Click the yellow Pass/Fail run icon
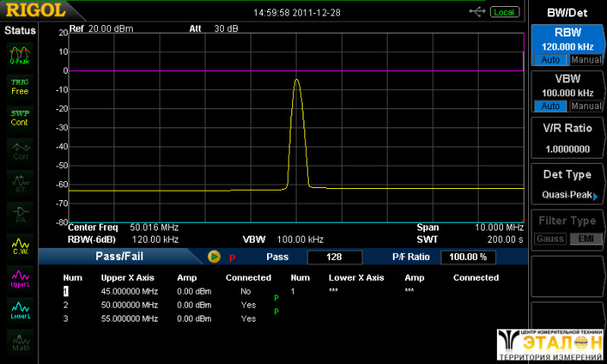Screen dimensions: 607x364 [x=214, y=257]
